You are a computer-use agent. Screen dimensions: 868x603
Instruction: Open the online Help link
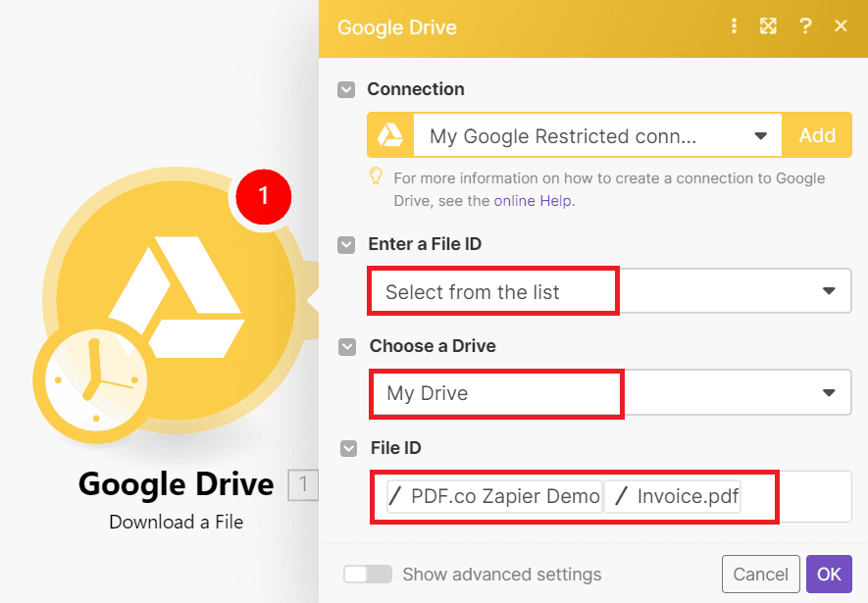click(534, 201)
